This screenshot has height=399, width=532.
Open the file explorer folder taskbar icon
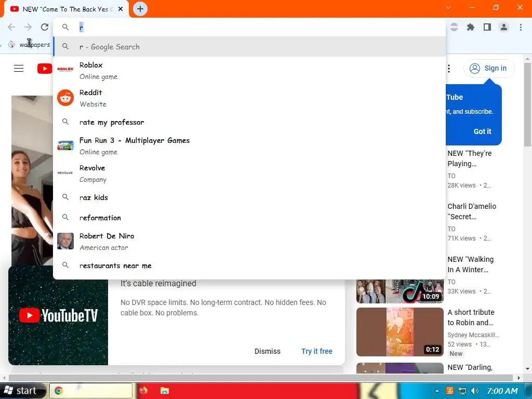tap(165, 391)
